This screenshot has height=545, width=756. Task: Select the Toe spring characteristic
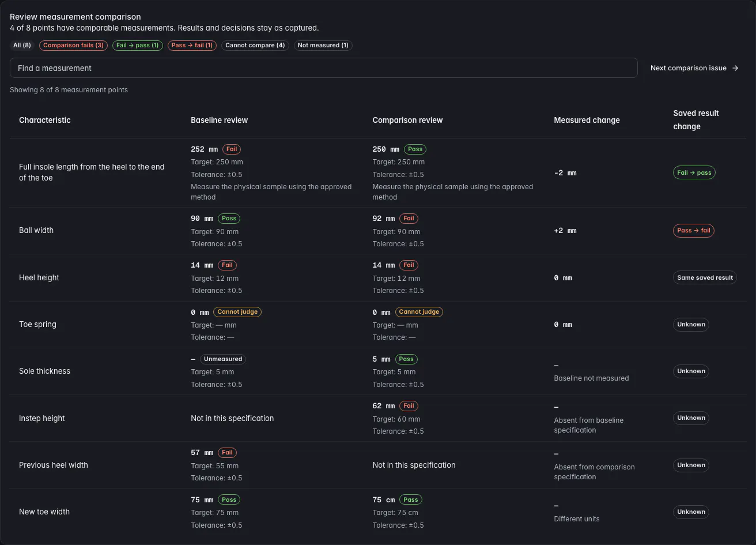tap(37, 324)
